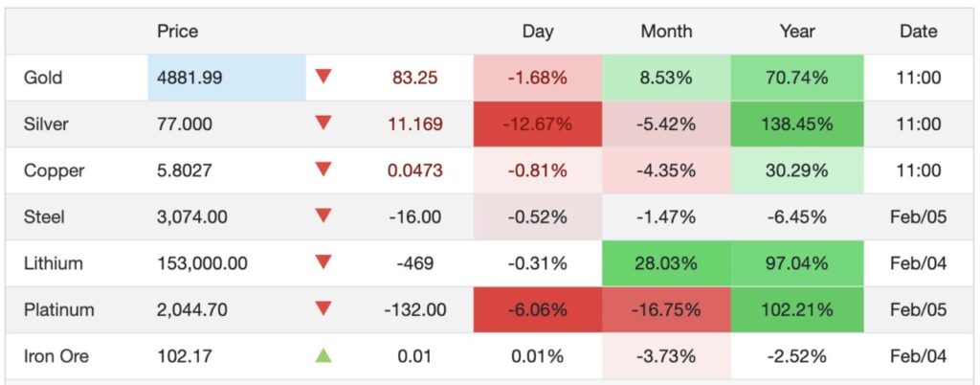Click Silver's dark red -12.67% day cell
Image resolution: width=980 pixels, height=385 pixels.
[x=538, y=124]
